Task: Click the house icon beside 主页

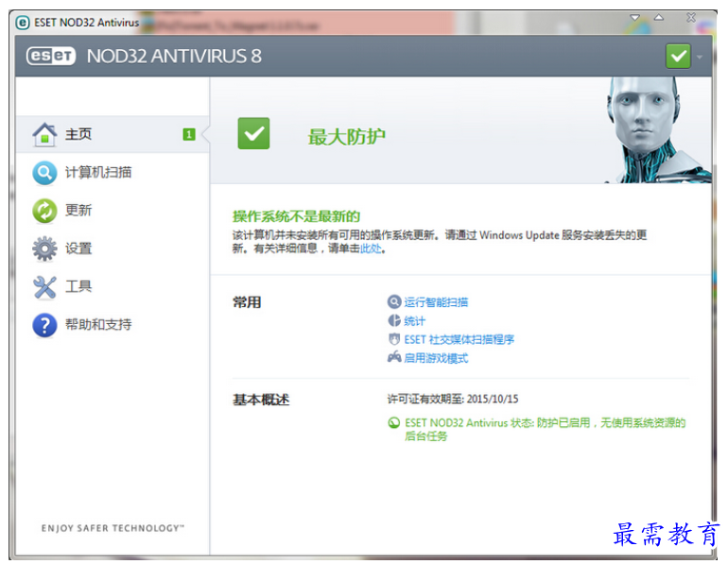Action: (x=44, y=134)
